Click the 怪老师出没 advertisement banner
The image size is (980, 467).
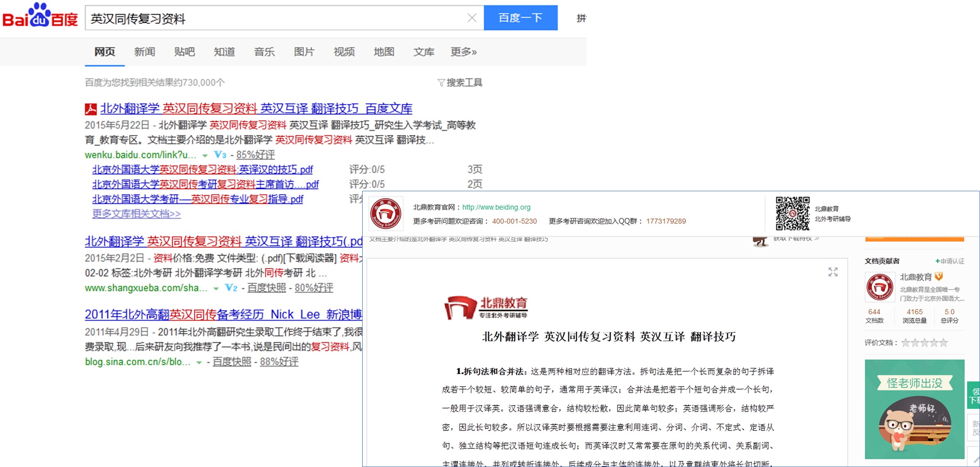click(x=914, y=409)
